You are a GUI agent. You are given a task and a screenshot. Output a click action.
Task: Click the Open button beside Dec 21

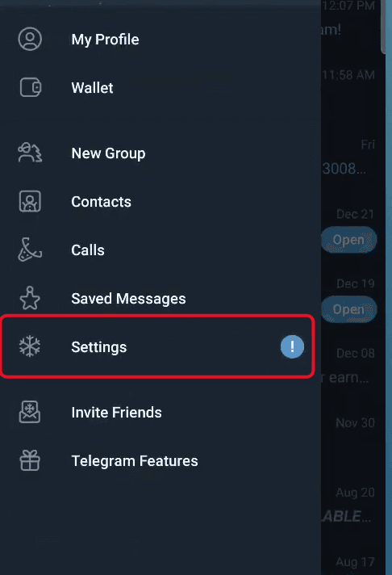pos(348,240)
